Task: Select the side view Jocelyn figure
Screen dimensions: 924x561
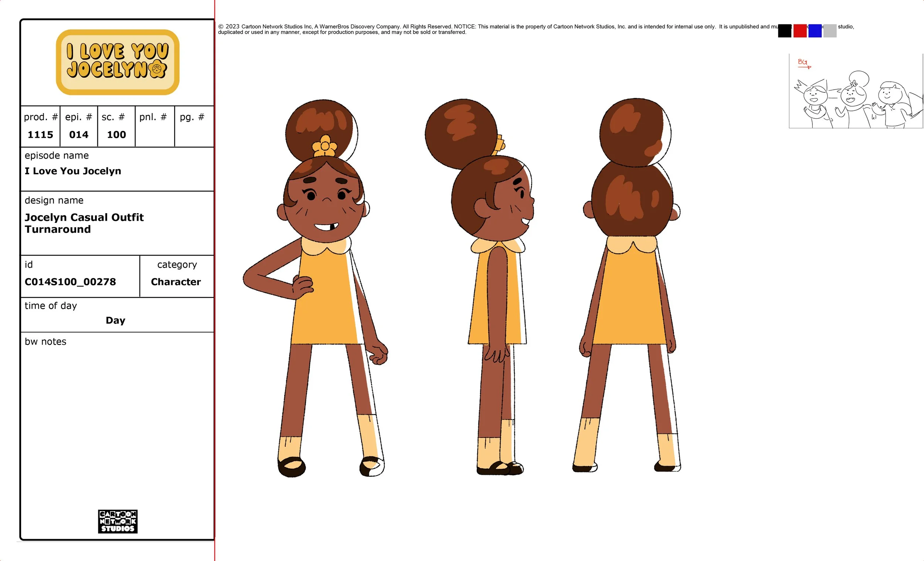Action: [x=480, y=287]
